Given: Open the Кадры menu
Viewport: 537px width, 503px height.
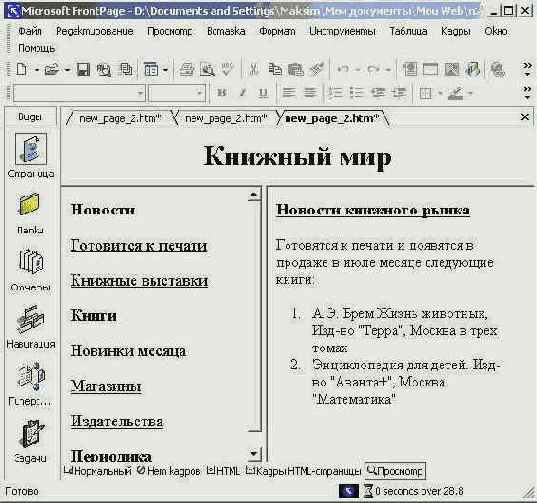Looking at the screenshot, I should (x=455, y=31).
